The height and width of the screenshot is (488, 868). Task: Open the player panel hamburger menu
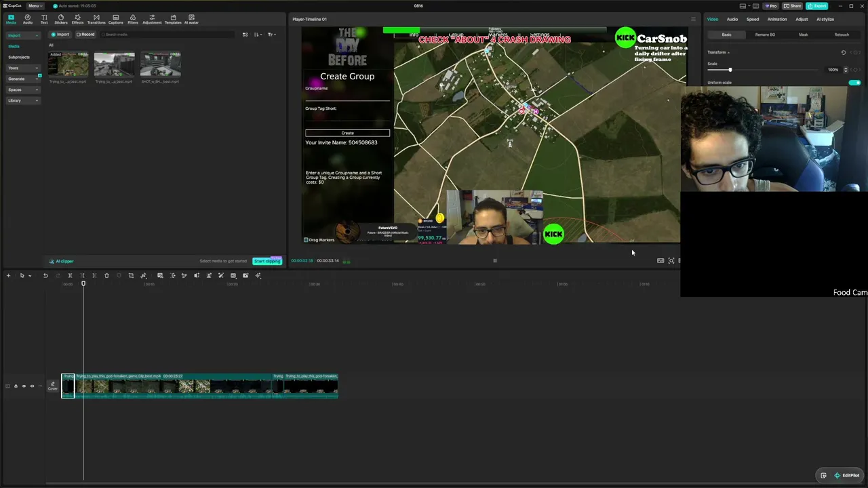coord(693,19)
